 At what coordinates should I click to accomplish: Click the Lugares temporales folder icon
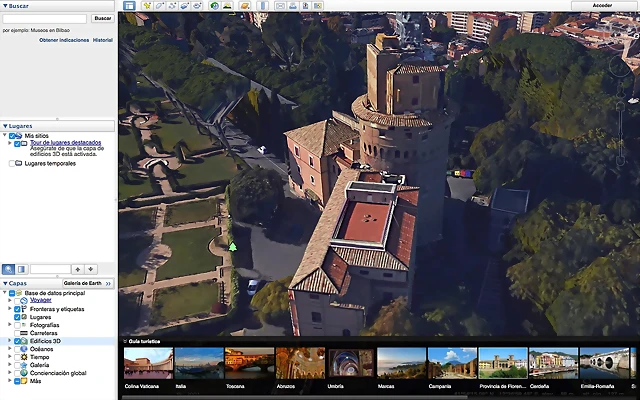[19, 163]
